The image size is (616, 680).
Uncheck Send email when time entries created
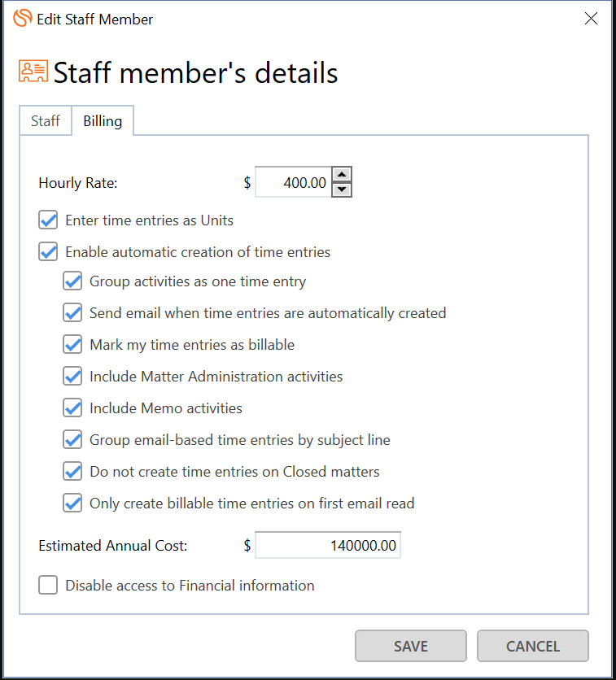click(x=72, y=312)
